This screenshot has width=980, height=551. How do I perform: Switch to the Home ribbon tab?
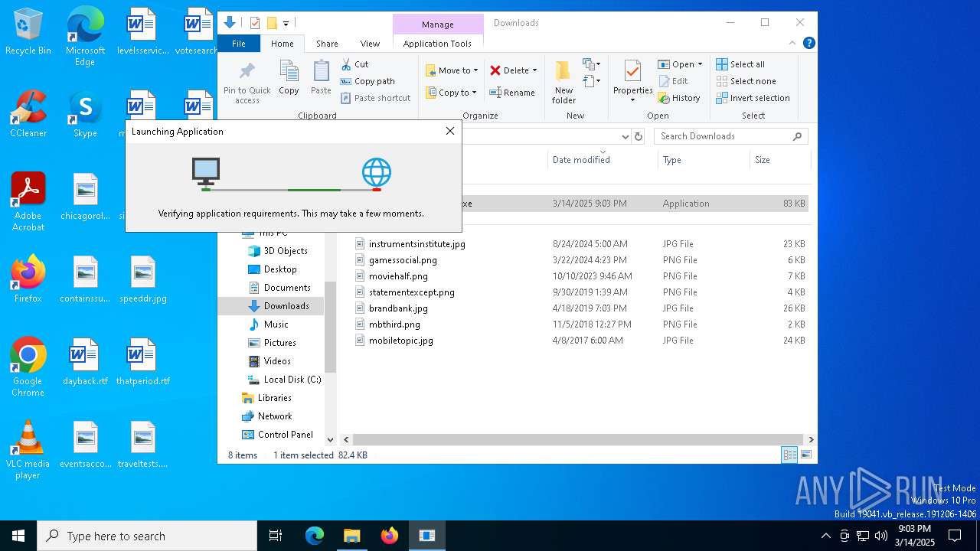[282, 44]
